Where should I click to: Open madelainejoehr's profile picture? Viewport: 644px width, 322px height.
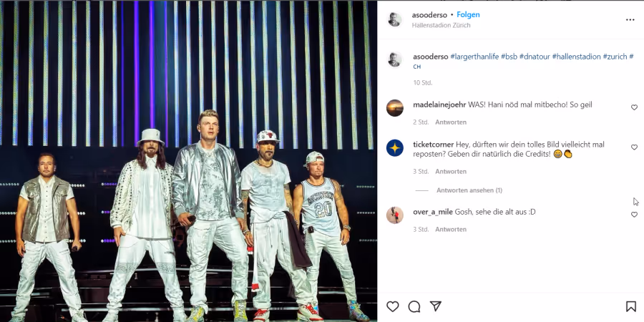pyautogui.click(x=395, y=108)
